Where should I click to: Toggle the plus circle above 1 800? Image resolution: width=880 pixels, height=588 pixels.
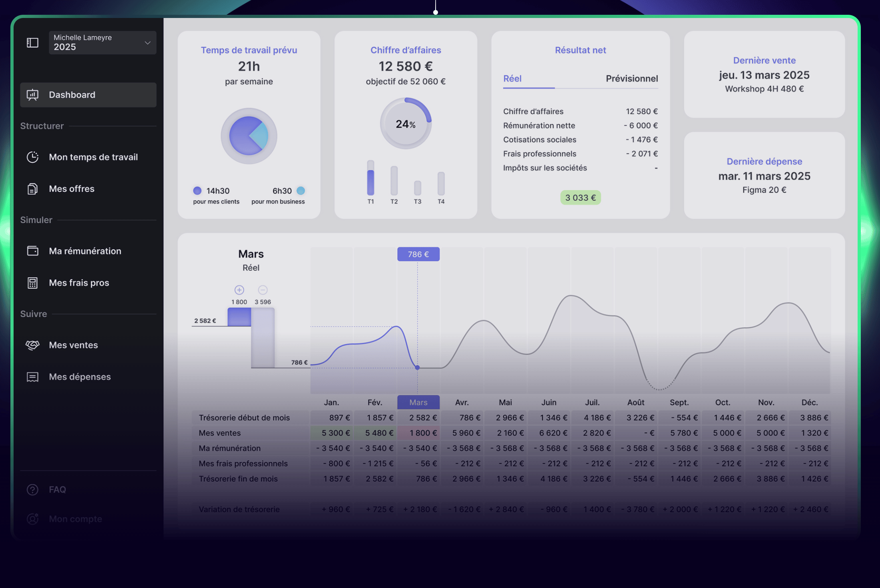239,290
